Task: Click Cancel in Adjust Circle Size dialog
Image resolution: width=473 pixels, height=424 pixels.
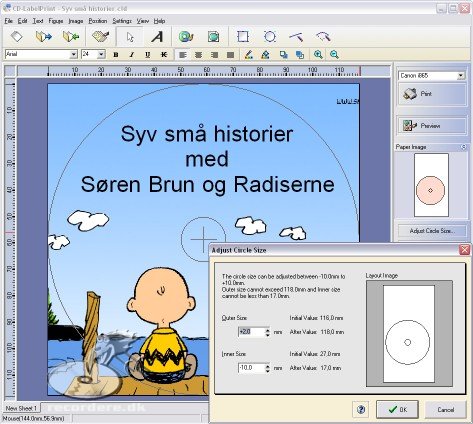Action: click(x=446, y=409)
